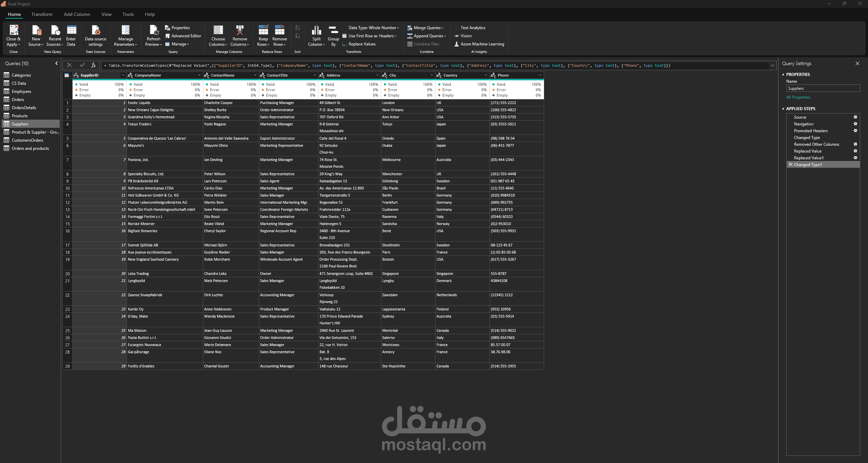
Task: Click the All Properties link
Action: tap(798, 97)
